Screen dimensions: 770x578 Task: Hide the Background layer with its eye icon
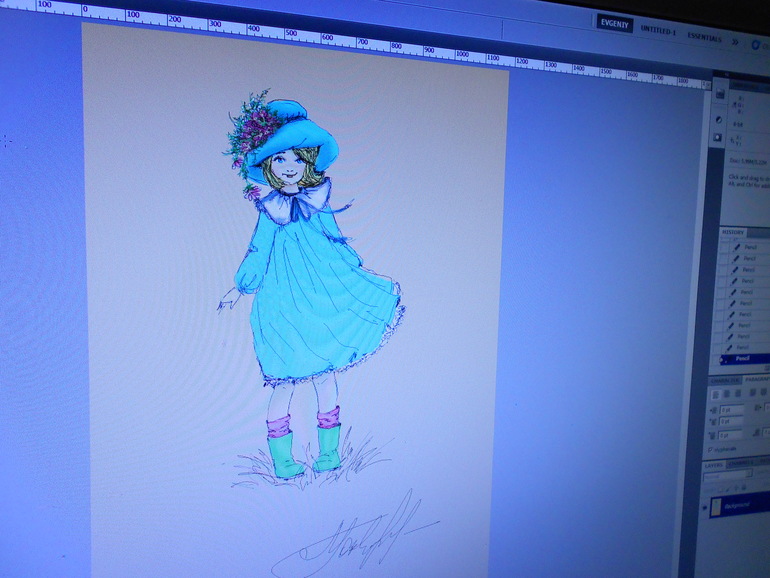click(704, 508)
